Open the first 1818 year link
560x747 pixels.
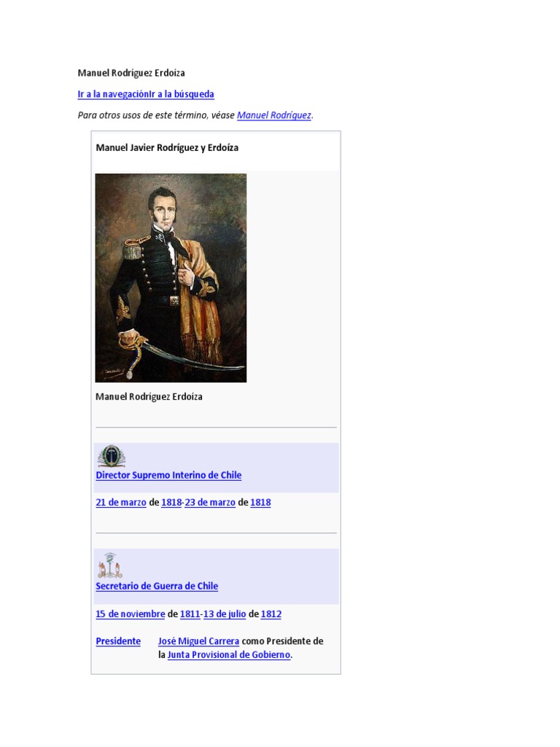[171, 502]
